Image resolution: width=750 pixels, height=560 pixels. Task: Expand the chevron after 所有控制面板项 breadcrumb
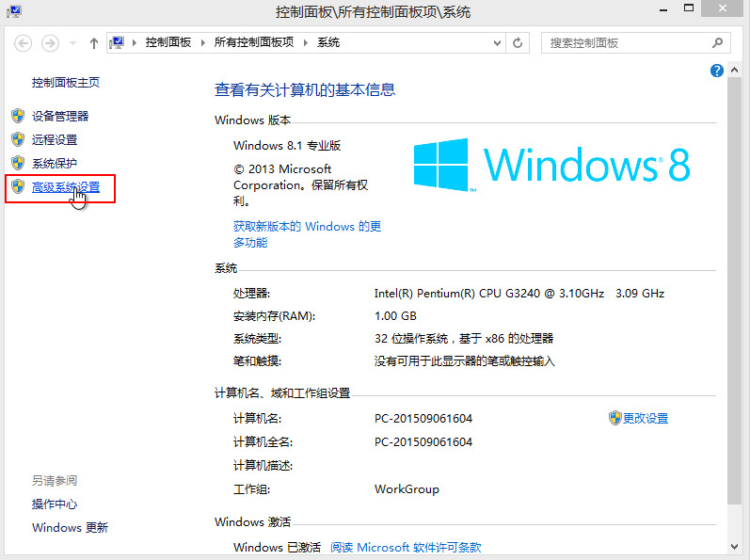click(x=307, y=43)
